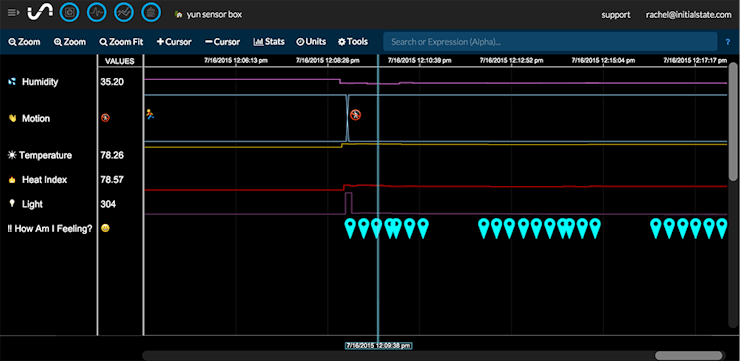This screenshot has width=740, height=361.
Task: Click the Light value 304
Action: point(108,204)
